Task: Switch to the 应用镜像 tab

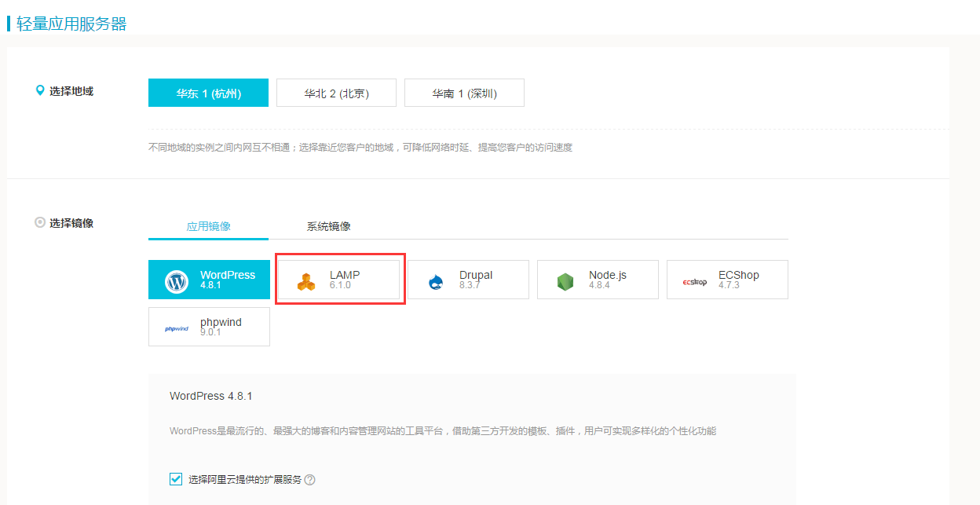Action: point(208,226)
